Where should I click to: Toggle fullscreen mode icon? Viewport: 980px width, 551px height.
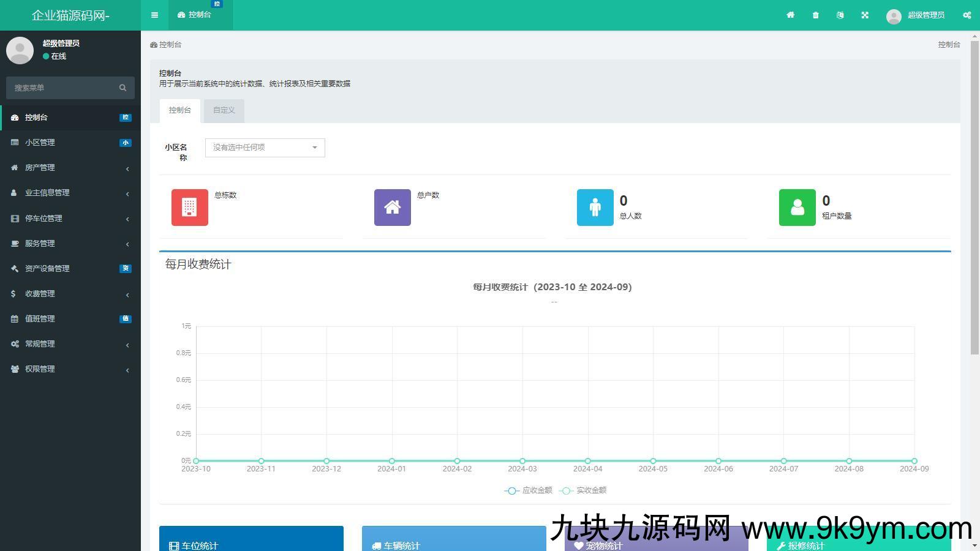pyautogui.click(x=865, y=15)
